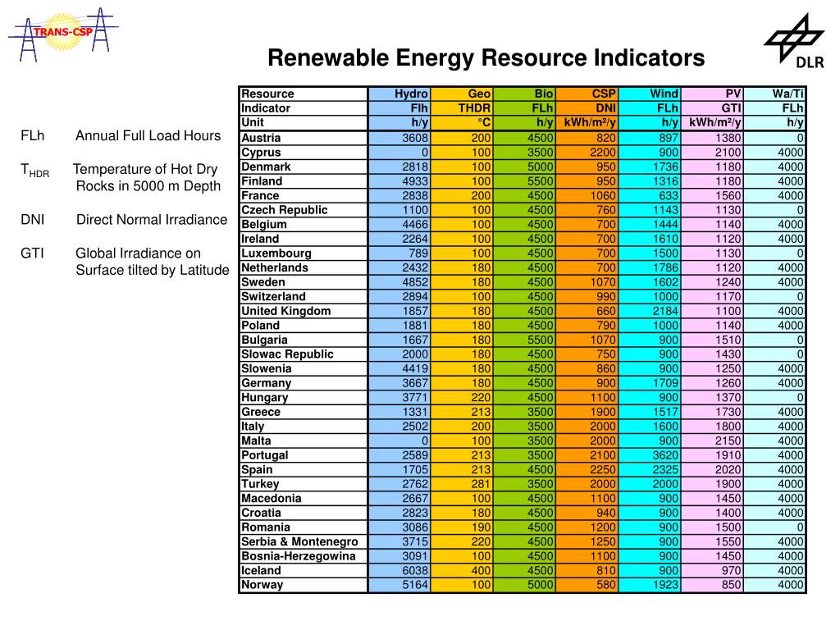This screenshot has width=840, height=630.
Task: Select the Austria row label
Action: pyautogui.click(x=304, y=138)
